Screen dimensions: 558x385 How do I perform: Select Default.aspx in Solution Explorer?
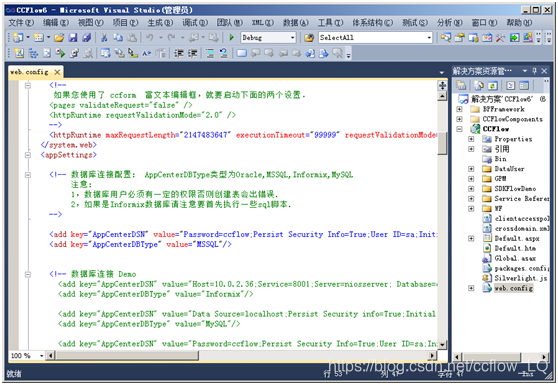click(x=517, y=238)
